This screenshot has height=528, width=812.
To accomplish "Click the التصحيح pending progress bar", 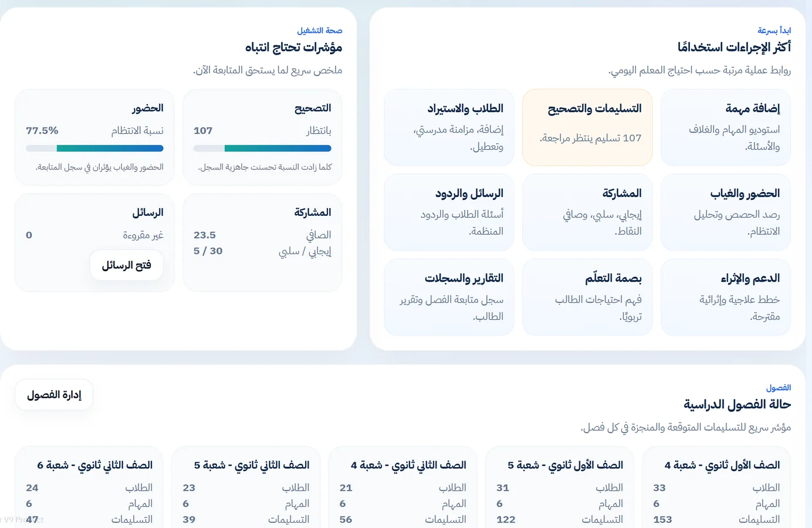I will [262, 148].
